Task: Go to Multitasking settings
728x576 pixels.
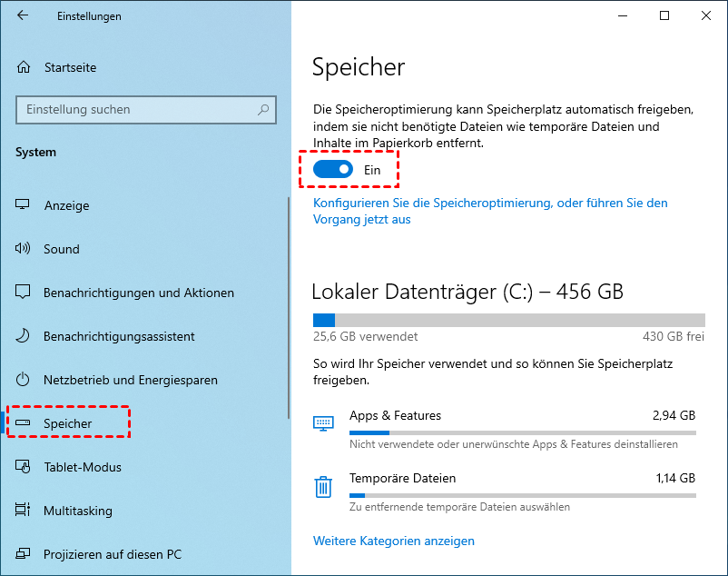Action: coord(77,511)
